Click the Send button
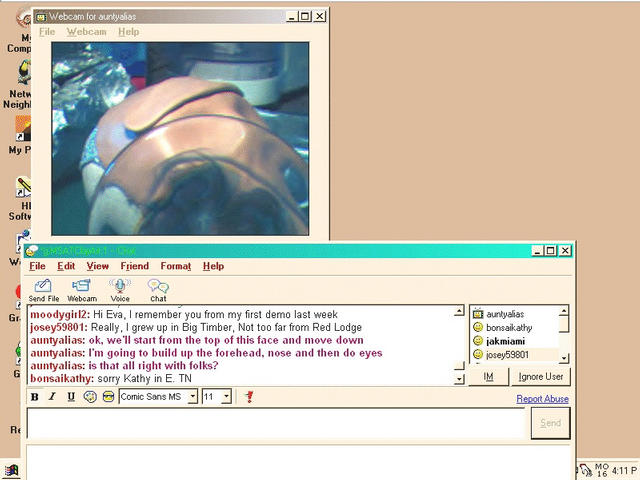Image resolution: width=640 pixels, height=480 pixels. 550,423
